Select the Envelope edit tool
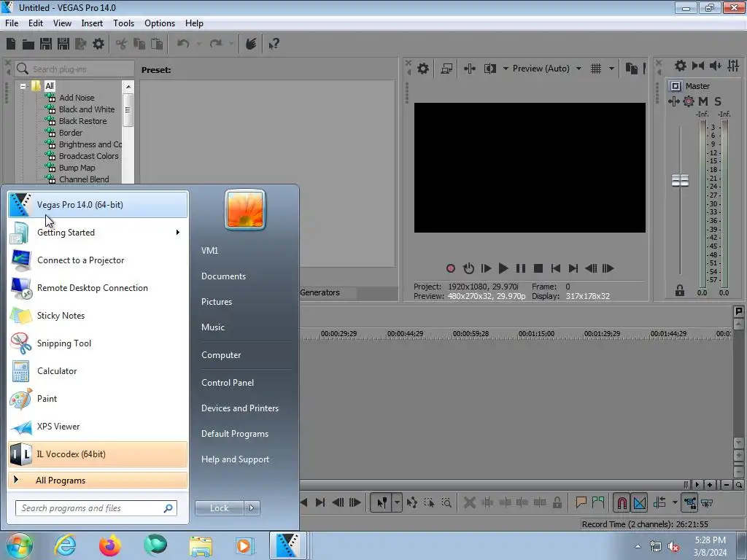Screen dimensions: 747x560 [412, 502]
